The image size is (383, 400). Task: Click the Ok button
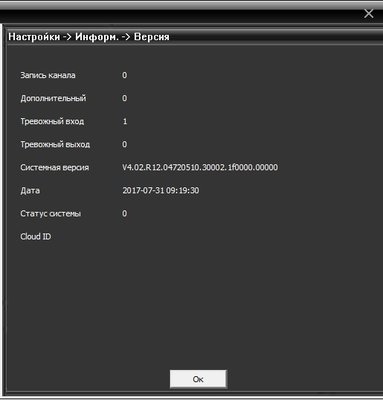pyautogui.click(x=198, y=379)
